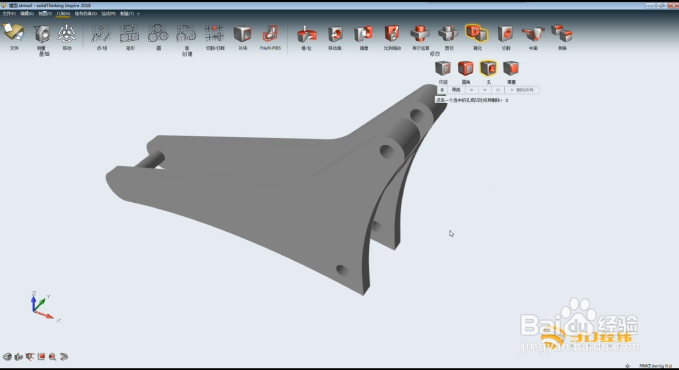
Task: Choose the Plug simplify sub-tool
Action: pyautogui.click(x=511, y=71)
